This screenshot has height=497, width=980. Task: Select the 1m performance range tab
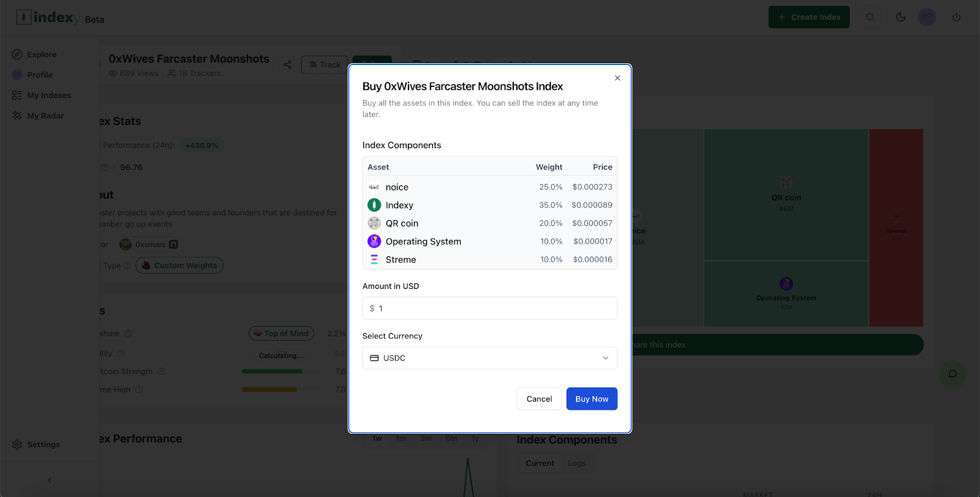(x=401, y=438)
